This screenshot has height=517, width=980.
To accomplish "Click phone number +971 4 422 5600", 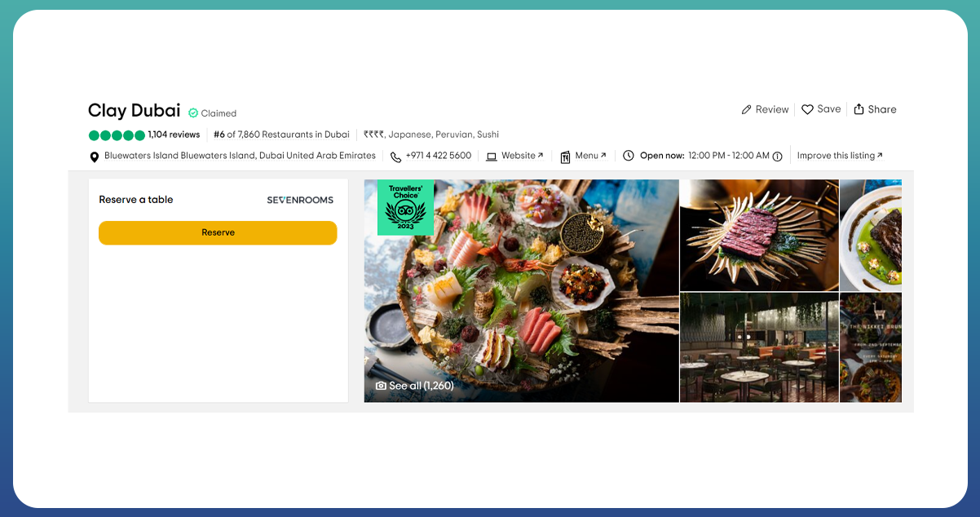I will pyautogui.click(x=438, y=156).
